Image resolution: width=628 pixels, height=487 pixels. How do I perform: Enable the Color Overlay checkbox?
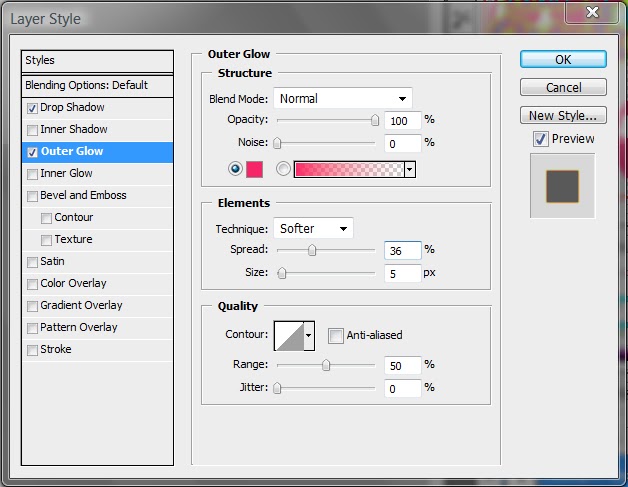[x=32, y=284]
